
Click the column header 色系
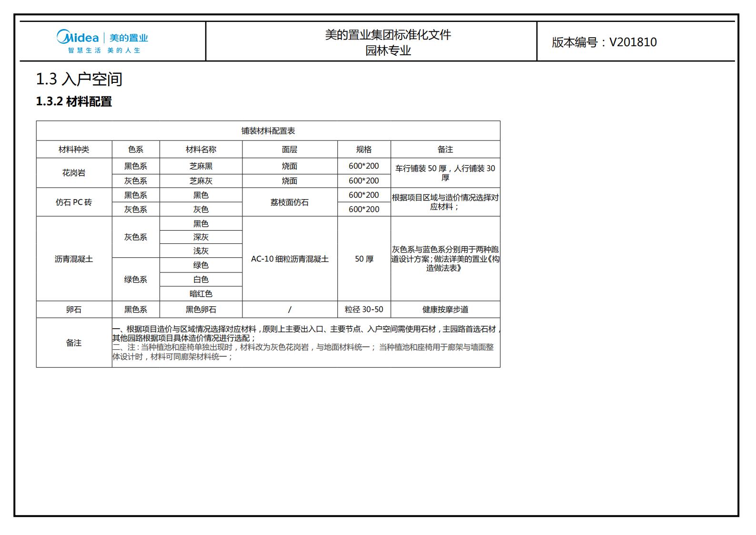point(136,149)
